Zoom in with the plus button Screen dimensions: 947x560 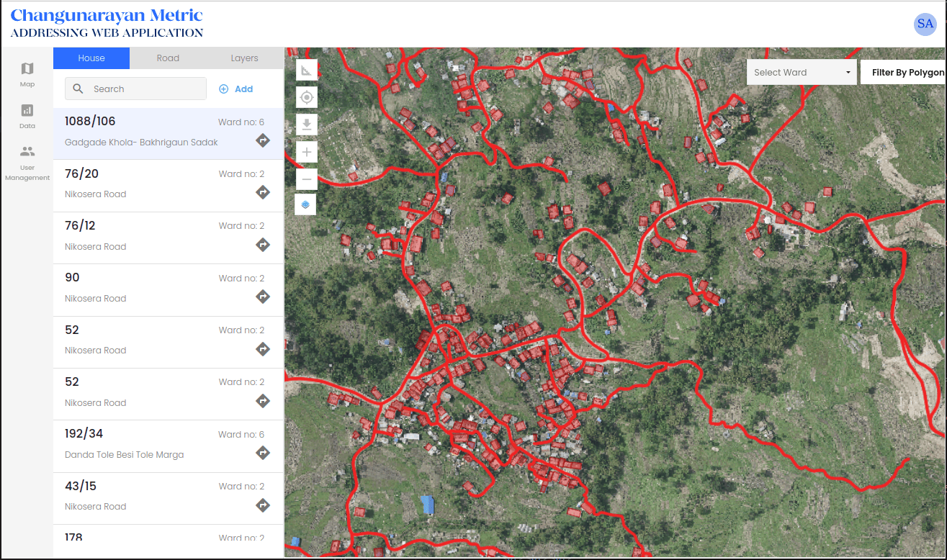click(x=307, y=152)
